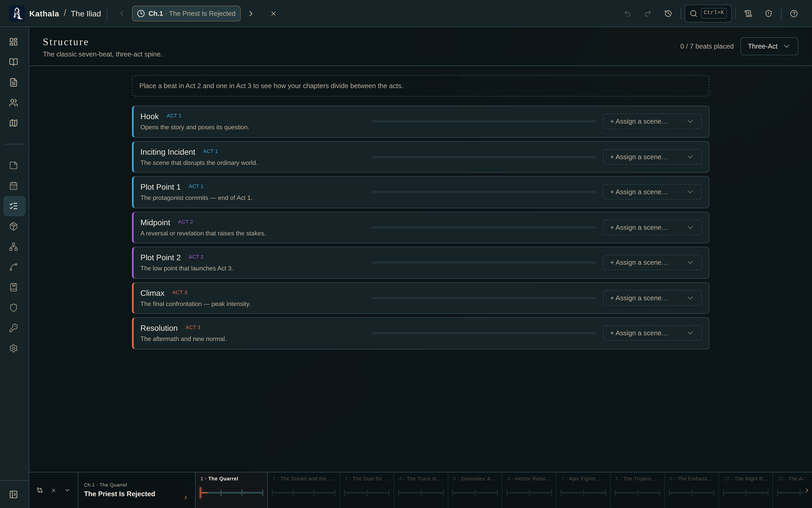Open the dashboard grid icon in sidebar
This screenshot has width=812, height=508.
[14, 42]
